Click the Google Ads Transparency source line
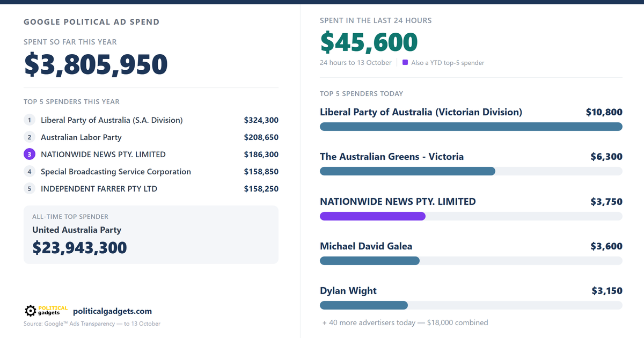The width and height of the screenshot is (644, 338). point(92,324)
